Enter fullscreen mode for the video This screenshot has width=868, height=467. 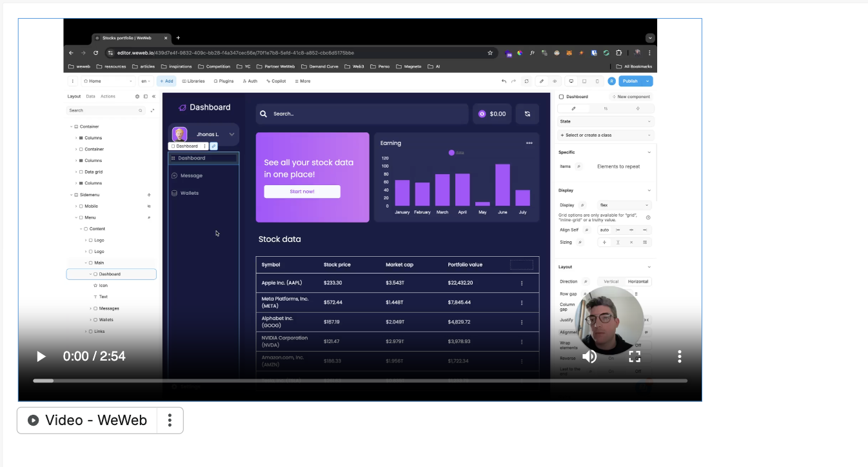click(x=635, y=356)
